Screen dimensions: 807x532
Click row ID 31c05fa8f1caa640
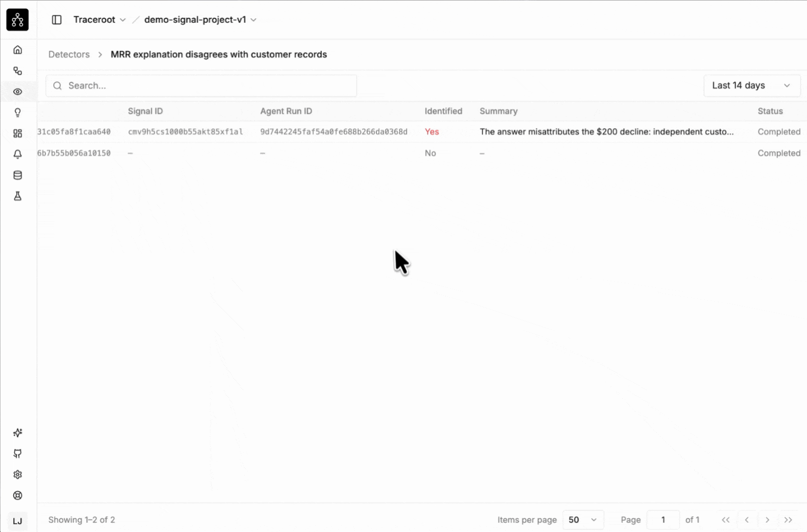click(74, 132)
